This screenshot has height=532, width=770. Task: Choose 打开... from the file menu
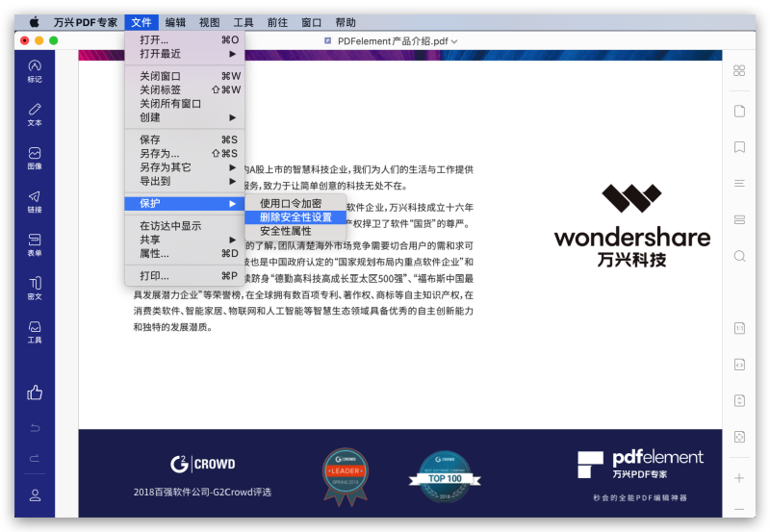click(185, 39)
